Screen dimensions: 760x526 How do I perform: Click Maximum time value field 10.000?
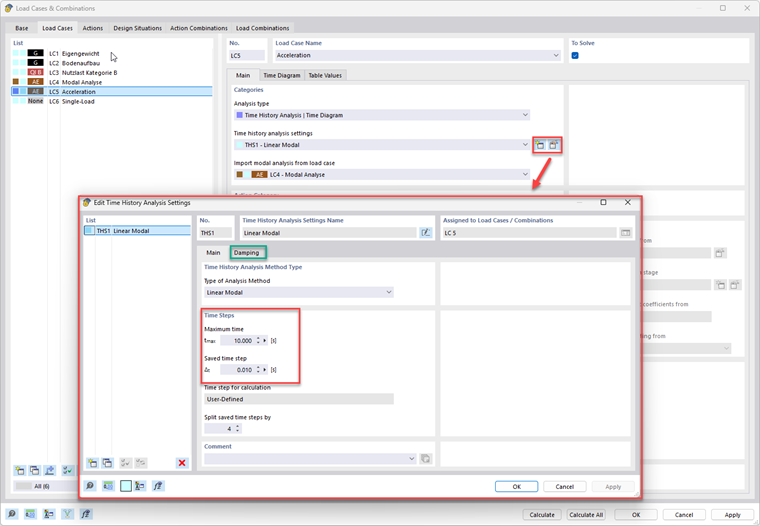click(x=238, y=340)
